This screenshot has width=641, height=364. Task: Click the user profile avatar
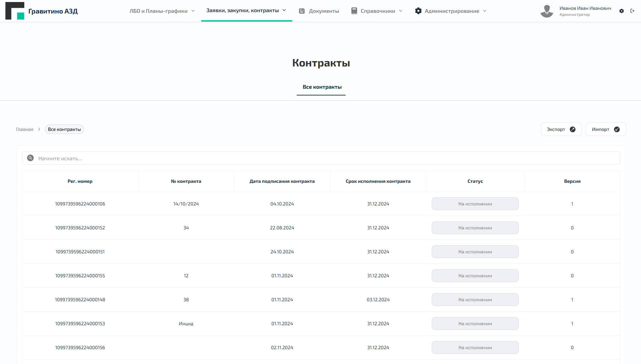tap(547, 10)
